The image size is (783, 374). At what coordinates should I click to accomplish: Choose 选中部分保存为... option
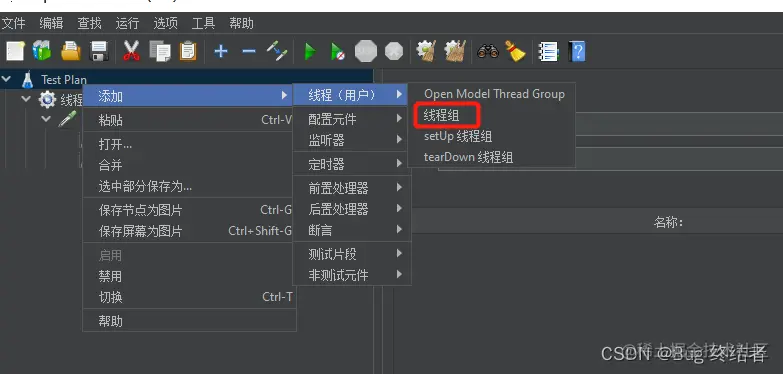tap(188, 186)
